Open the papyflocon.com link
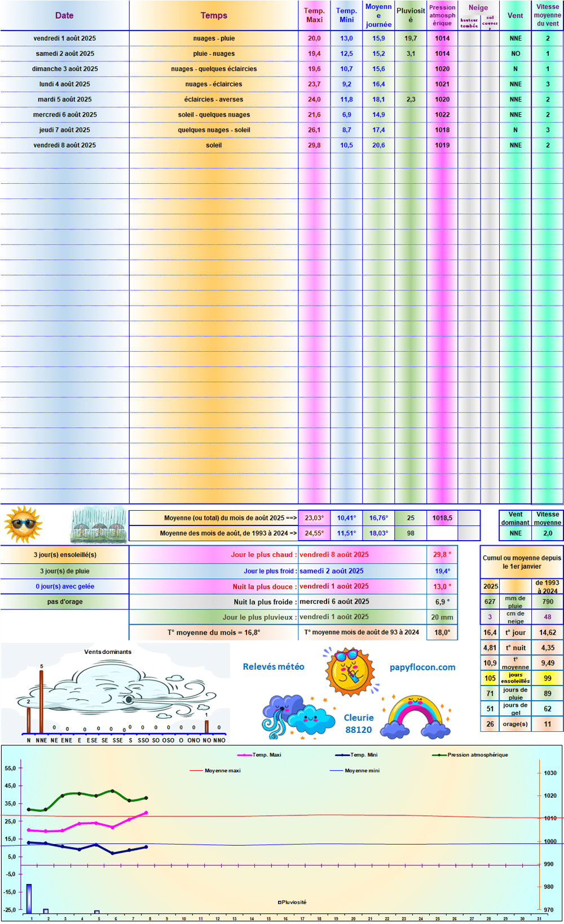Image resolution: width=564 pixels, height=924 pixels. click(x=422, y=667)
